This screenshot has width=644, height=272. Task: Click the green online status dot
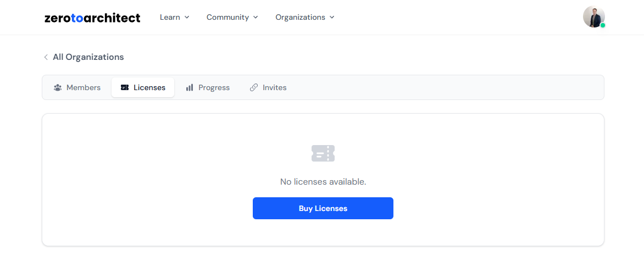(x=603, y=25)
